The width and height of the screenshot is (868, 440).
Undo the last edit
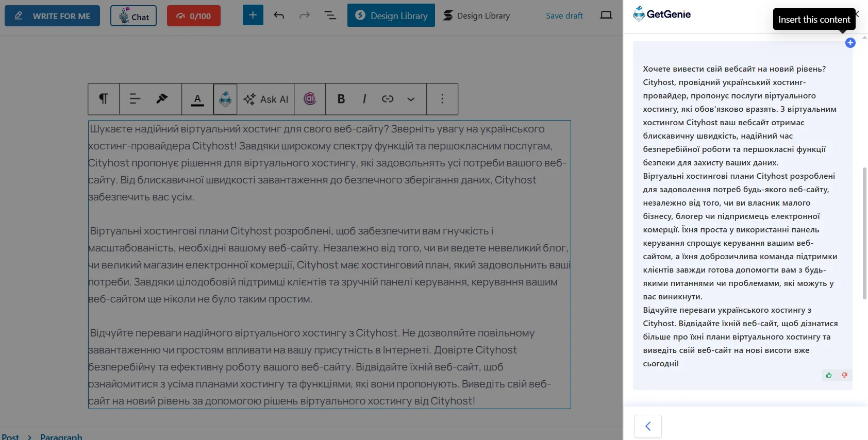click(279, 15)
